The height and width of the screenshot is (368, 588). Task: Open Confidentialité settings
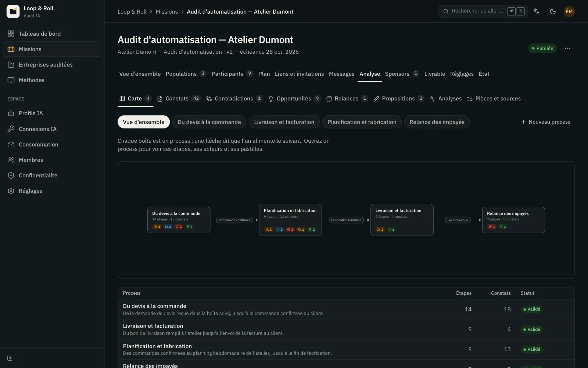[52, 175]
